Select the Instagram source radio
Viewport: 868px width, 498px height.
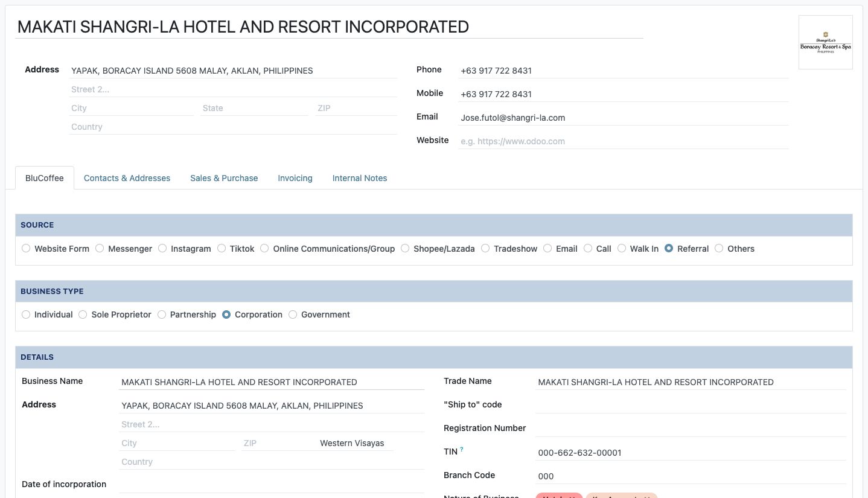click(162, 248)
